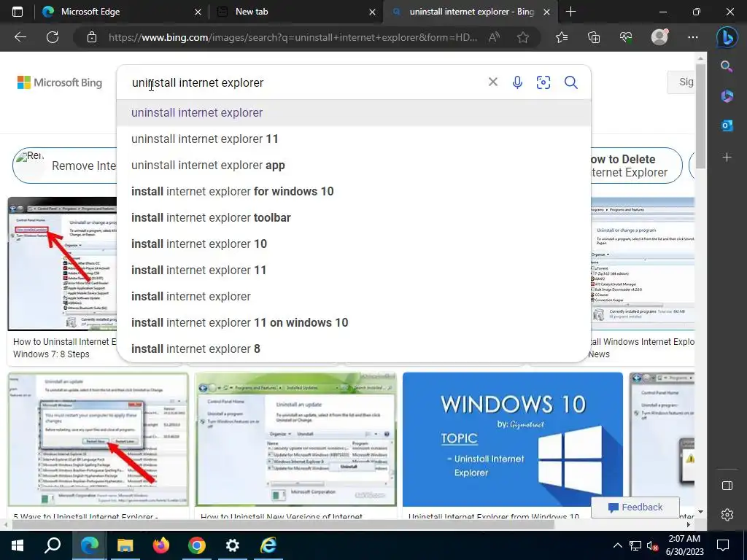Switch to the New tab tab
Screen dimensions: 747x560
295,12
